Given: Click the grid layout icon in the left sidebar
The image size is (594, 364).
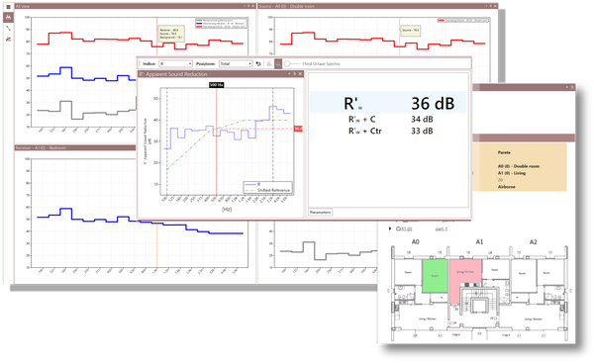Looking at the screenshot, I should coord(8,7).
